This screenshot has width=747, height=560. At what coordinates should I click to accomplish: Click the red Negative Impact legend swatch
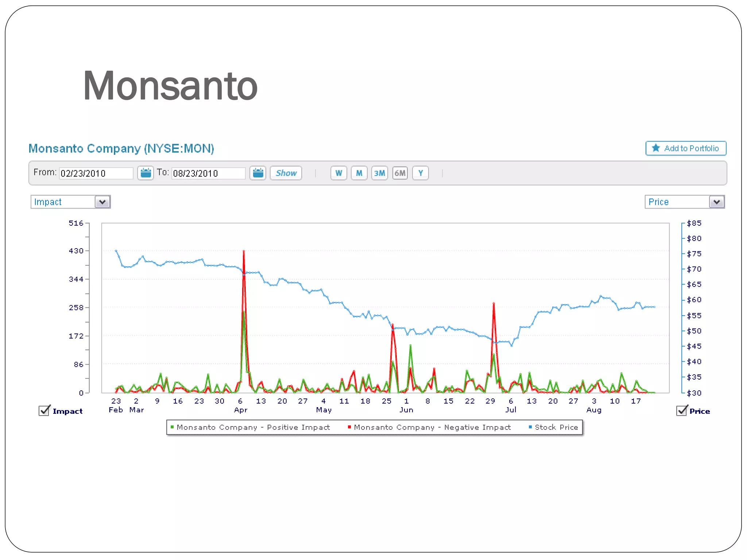click(349, 427)
